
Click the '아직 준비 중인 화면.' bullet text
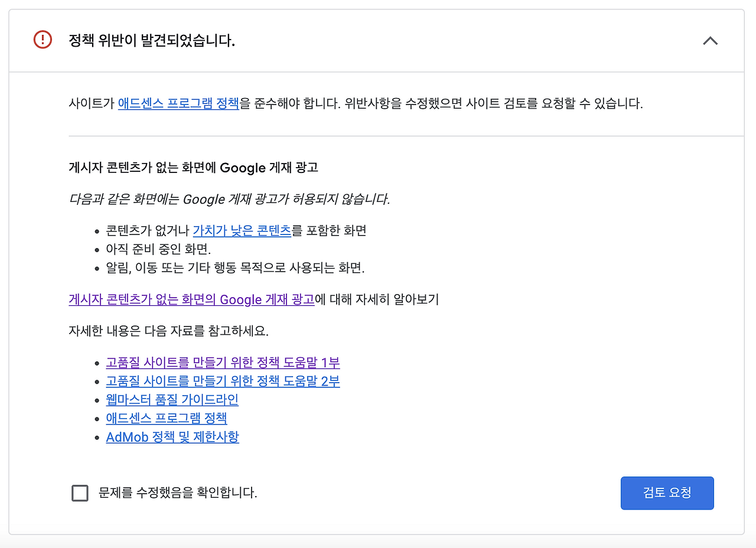[x=158, y=249]
